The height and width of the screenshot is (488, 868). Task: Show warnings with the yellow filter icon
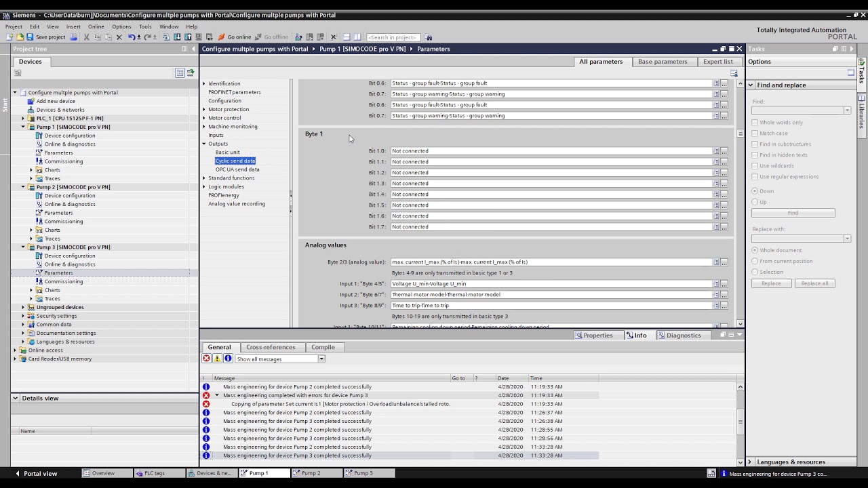click(217, 359)
